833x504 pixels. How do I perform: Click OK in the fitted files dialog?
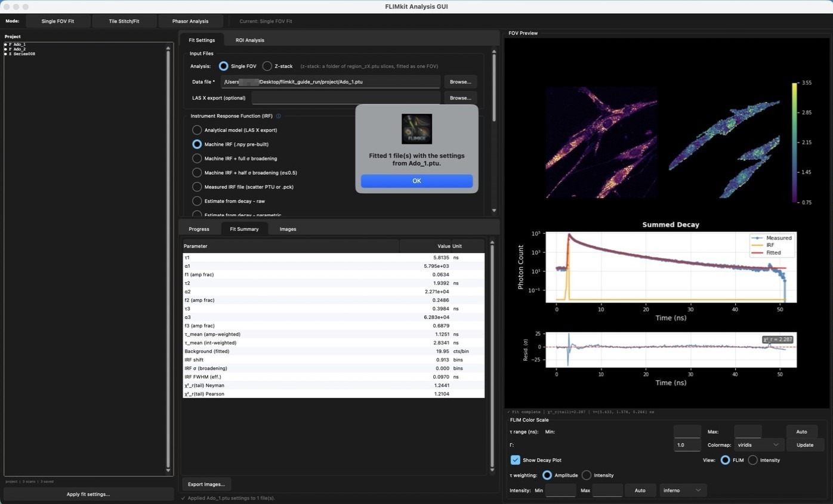(416, 181)
